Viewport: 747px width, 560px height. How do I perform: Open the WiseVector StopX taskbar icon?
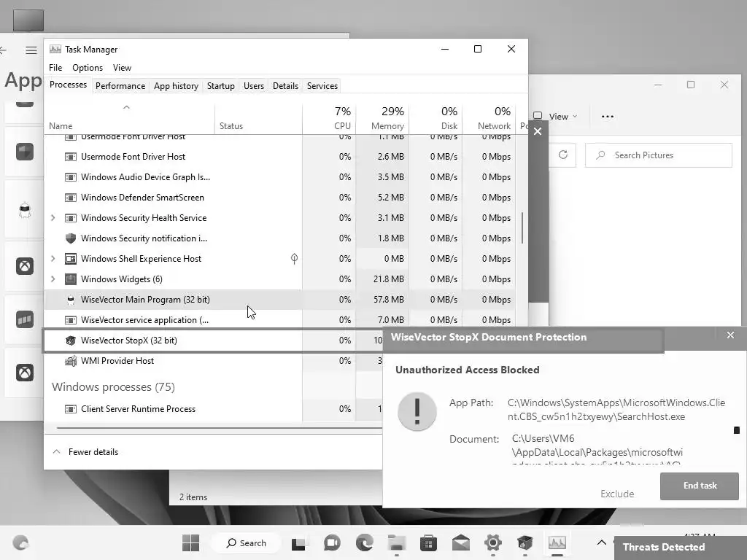click(x=525, y=542)
